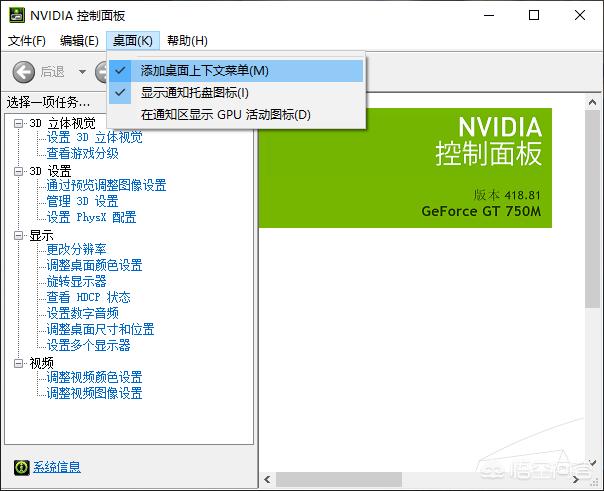The width and height of the screenshot is (604, 491).
Task: Select 设置数字音频 in tree
Action: coord(82,313)
